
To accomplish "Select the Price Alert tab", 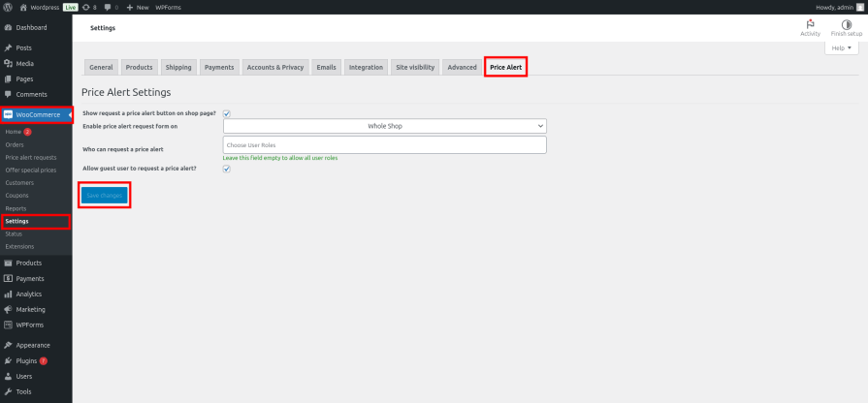I will point(505,68).
